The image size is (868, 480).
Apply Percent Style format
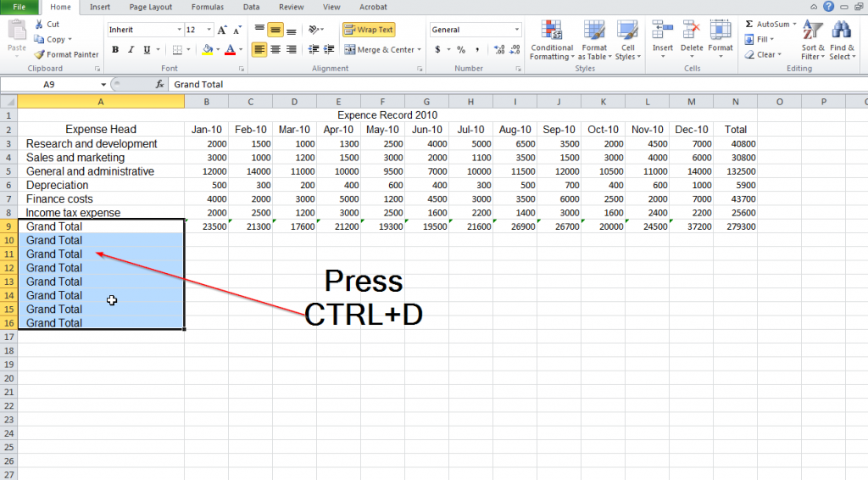pos(461,50)
